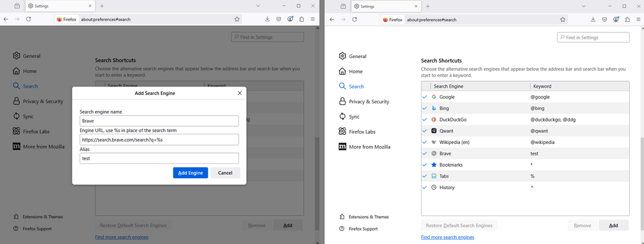The height and width of the screenshot is (244, 644).
Task: Click the DuckDuckGo logo icon
Action: point(434,119)
